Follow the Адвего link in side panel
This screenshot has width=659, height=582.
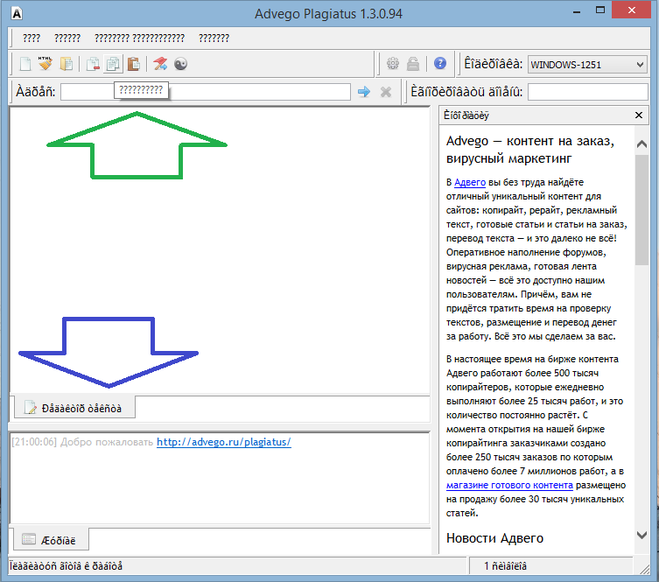(x=470, y=182)
